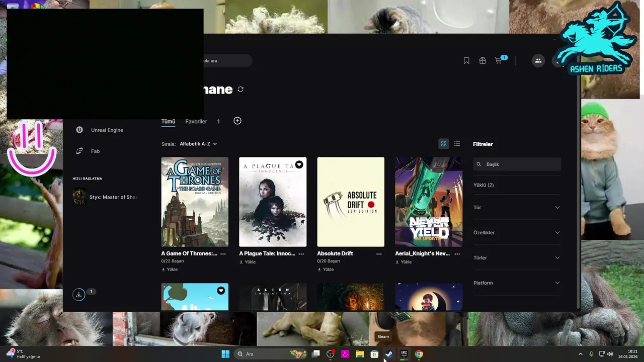
Task: Open the friends list icon
Action: pyautogui.click(x=538, y=61)
